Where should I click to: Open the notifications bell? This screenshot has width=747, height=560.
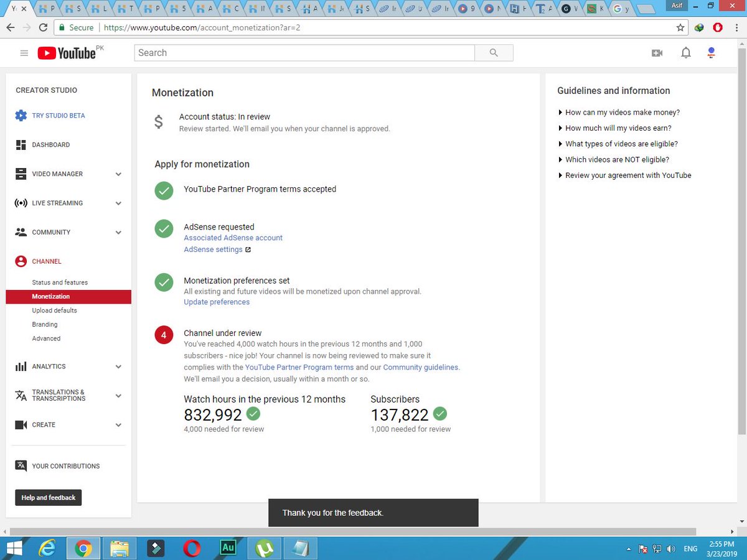(x=686, y=53)
